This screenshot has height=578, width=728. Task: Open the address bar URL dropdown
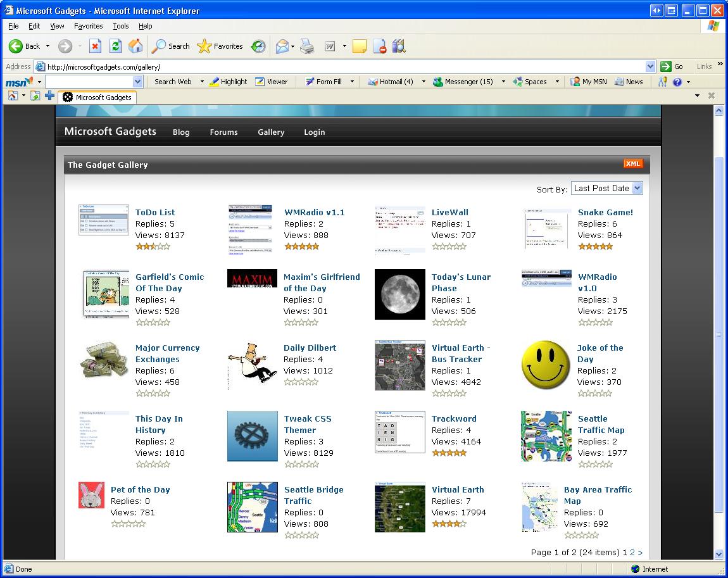651,66
